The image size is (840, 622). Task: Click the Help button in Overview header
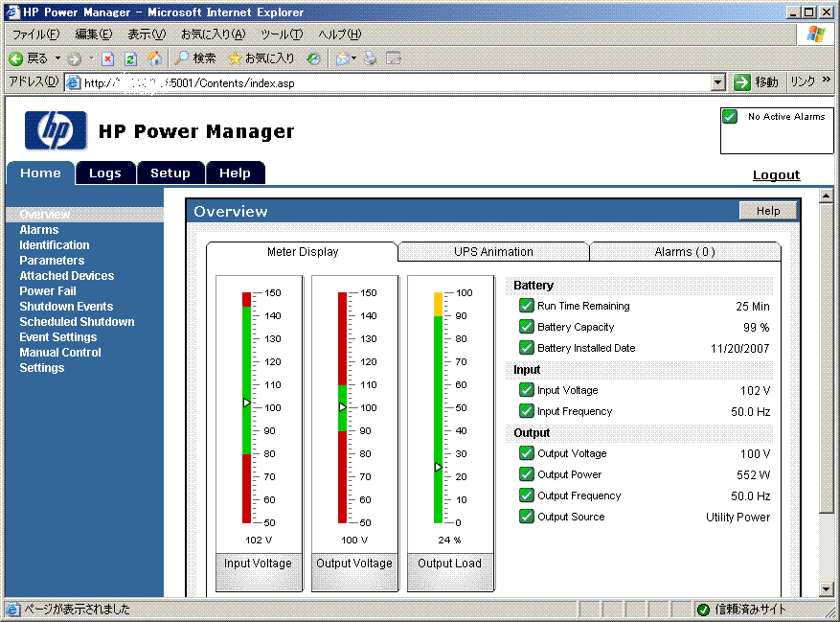(x=768, y=211)
